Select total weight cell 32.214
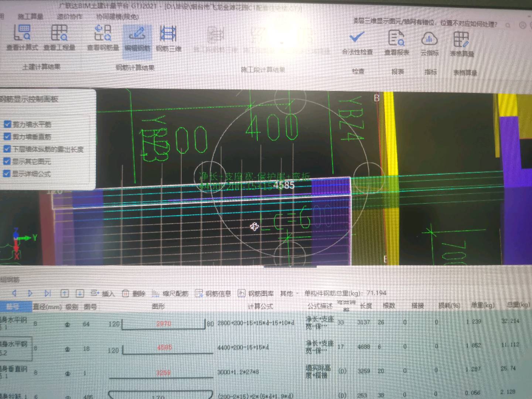 click(x=510, y=321)
